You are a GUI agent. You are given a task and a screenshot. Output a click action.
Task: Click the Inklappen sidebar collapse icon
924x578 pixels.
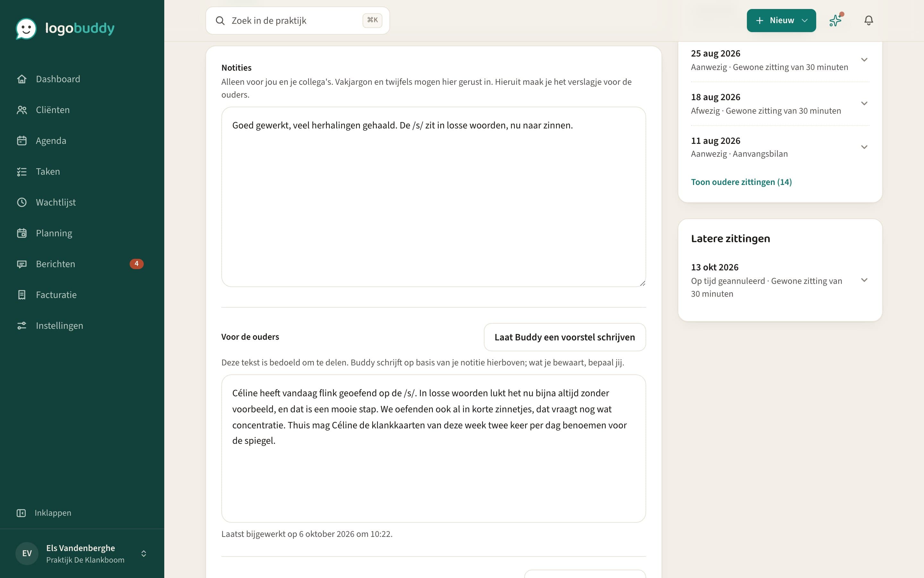[x=21, y=513]
